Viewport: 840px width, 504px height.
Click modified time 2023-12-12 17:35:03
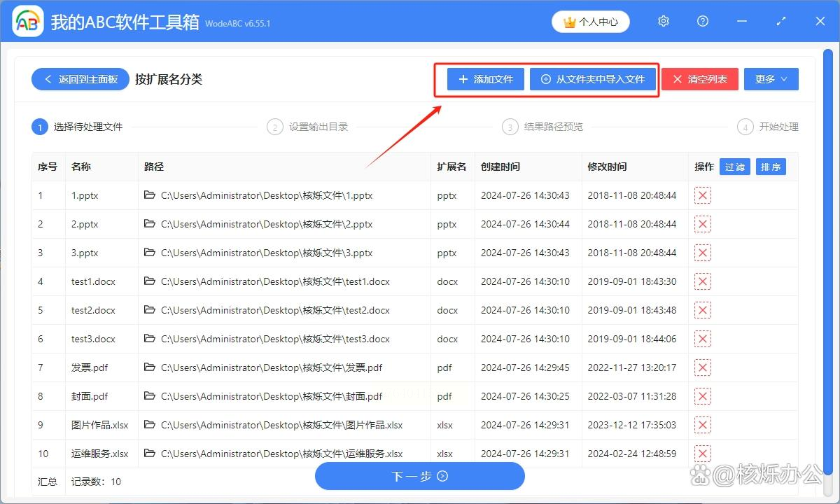point(632,425)
